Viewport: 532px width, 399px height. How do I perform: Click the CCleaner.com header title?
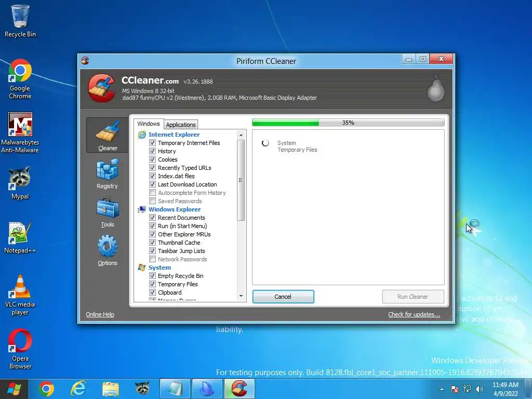[x=150, y=81]
